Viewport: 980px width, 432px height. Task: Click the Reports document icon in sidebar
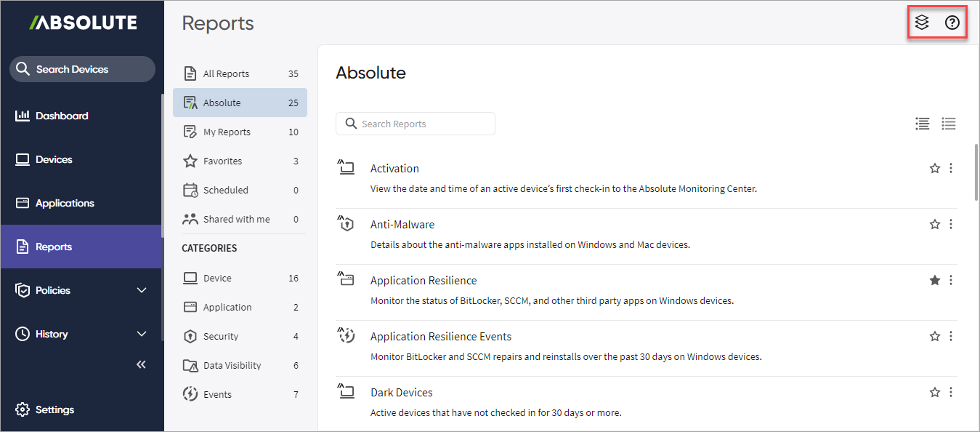point(23,247)
